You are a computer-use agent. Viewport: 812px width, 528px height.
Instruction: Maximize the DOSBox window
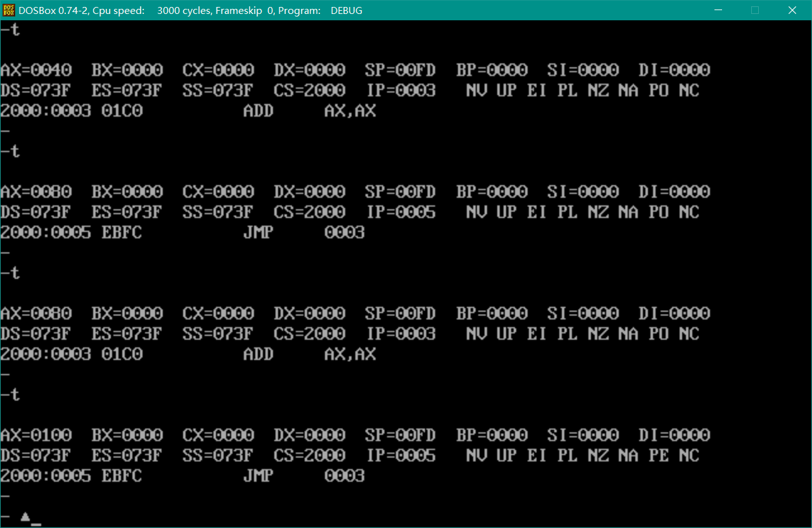click(755, 10)
